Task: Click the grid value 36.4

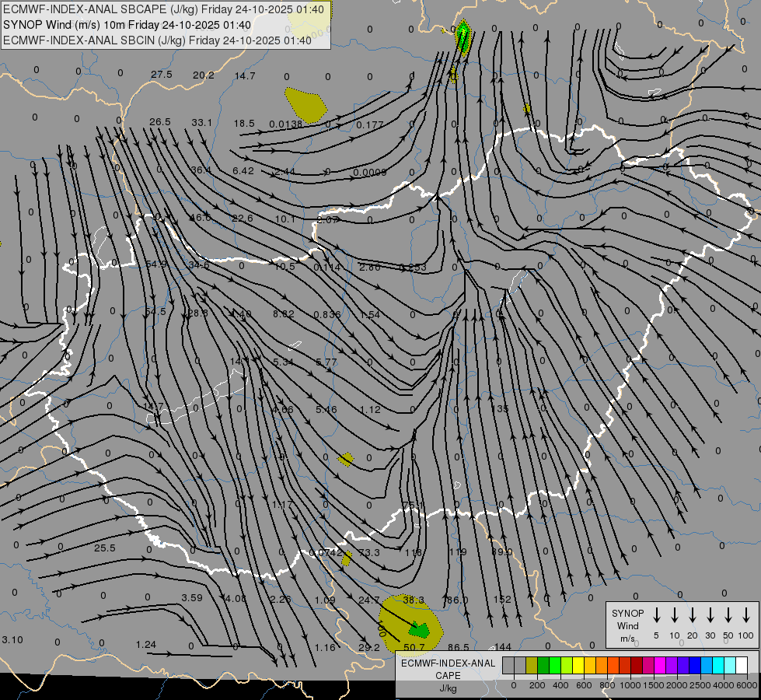Action: pos(201,170)
